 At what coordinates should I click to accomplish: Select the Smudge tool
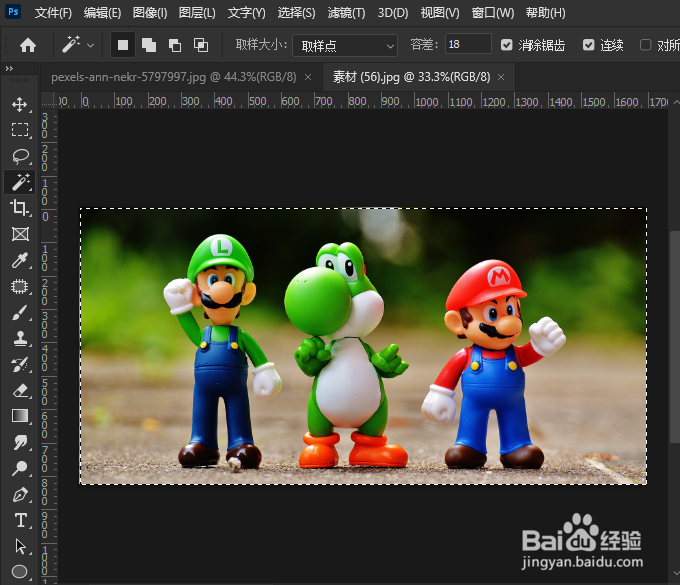tap(20, 442)
